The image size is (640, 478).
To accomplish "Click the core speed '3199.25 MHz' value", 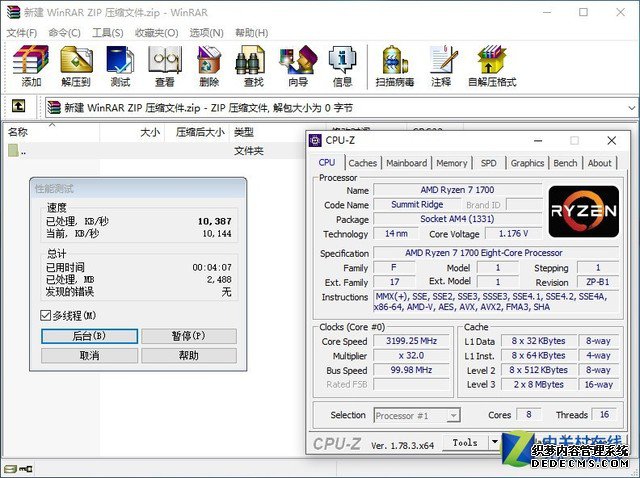I will [411, 341].
